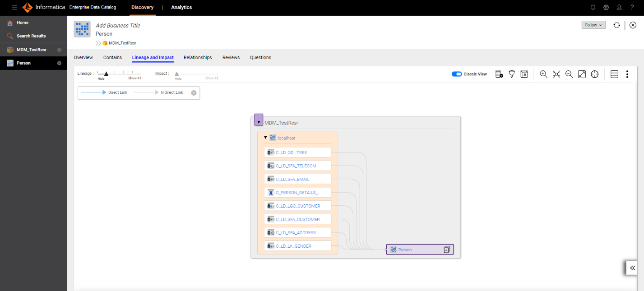Screen dimensions: 644x291
Task: Select the Person sidebar entry
Action: click(x=33, y=63)
